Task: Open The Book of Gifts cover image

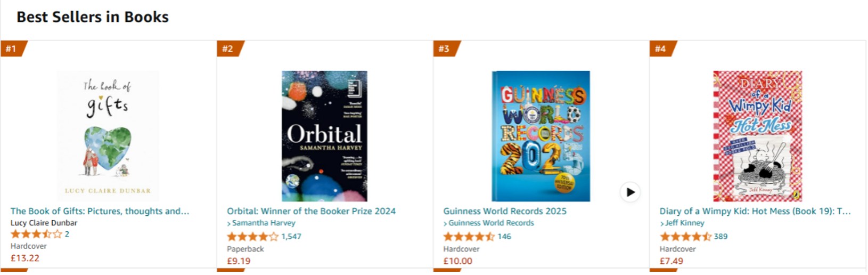Action: 108,136
